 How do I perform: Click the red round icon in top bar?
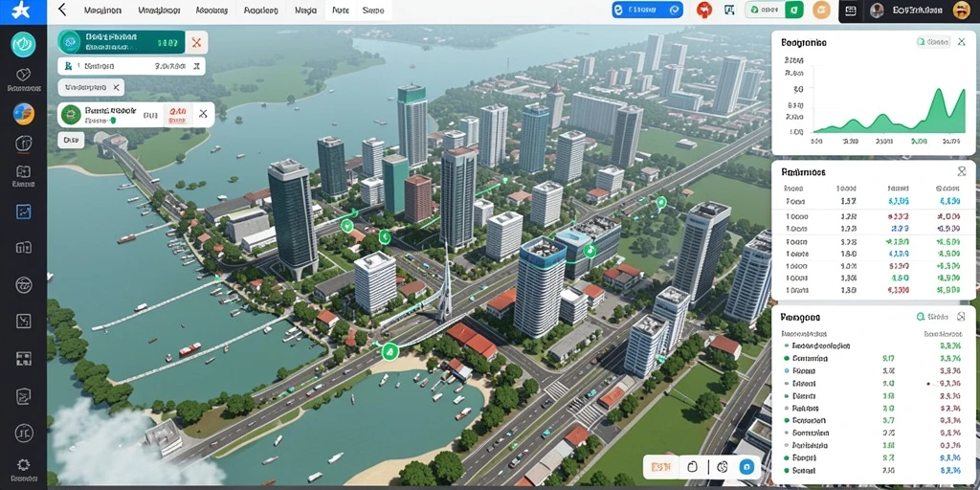pyautogui.click(x=704, y=10)
